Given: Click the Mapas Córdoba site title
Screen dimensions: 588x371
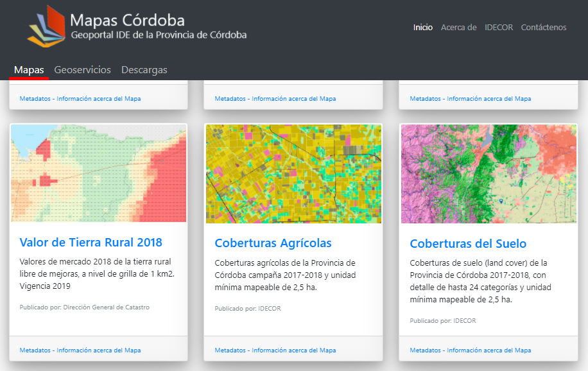Looking at the screenshot, I should 128,21.
